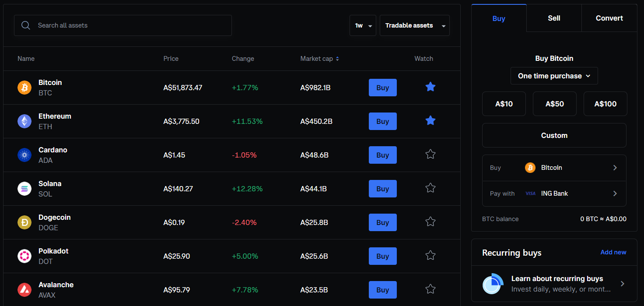Click the recurring buys clock icon
Viewport: 644px width, 306px height.
tap(493, 284)
